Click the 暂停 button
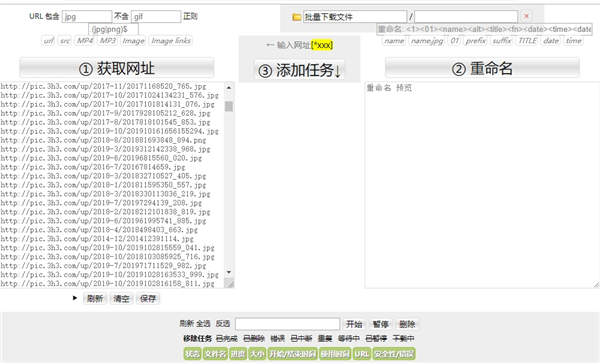 coord(380,324)
